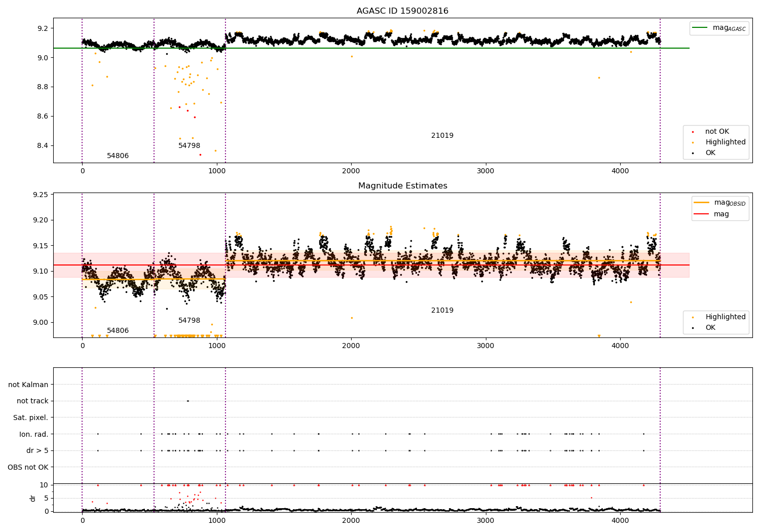Click the 'dr > 5' row label

(37, 451)
